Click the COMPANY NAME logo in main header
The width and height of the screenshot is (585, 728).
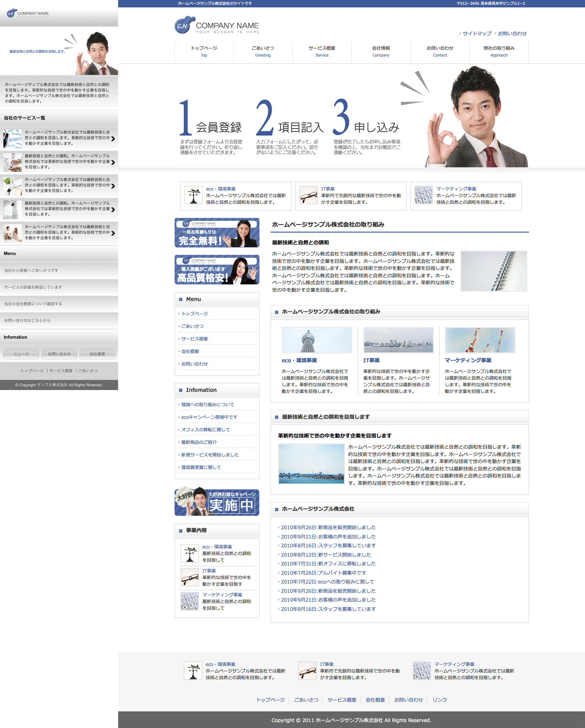pyautogui.click(x=217, y=26)
